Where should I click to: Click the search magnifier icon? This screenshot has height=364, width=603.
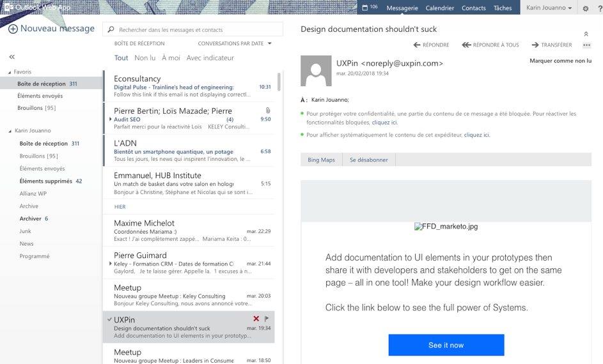tap(111, 29)
